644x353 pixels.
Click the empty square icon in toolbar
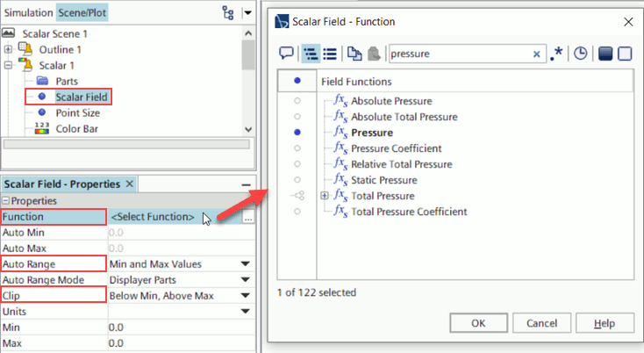[624, 54]
